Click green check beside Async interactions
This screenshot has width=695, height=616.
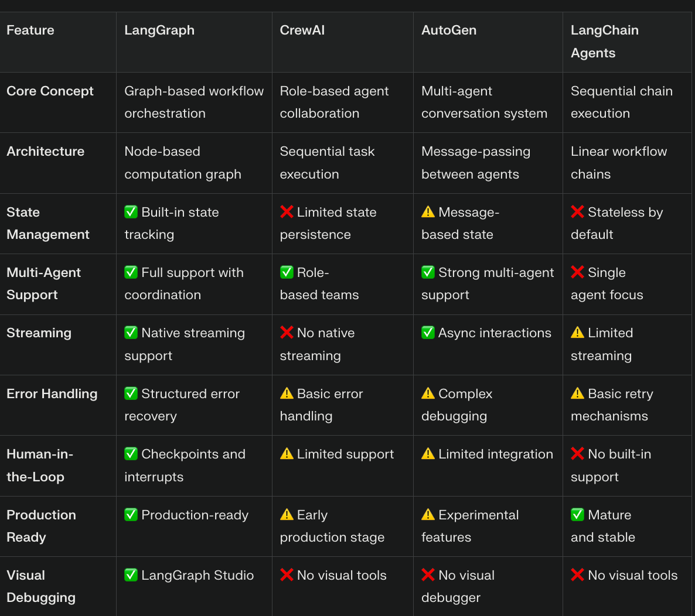coord(428,332)
